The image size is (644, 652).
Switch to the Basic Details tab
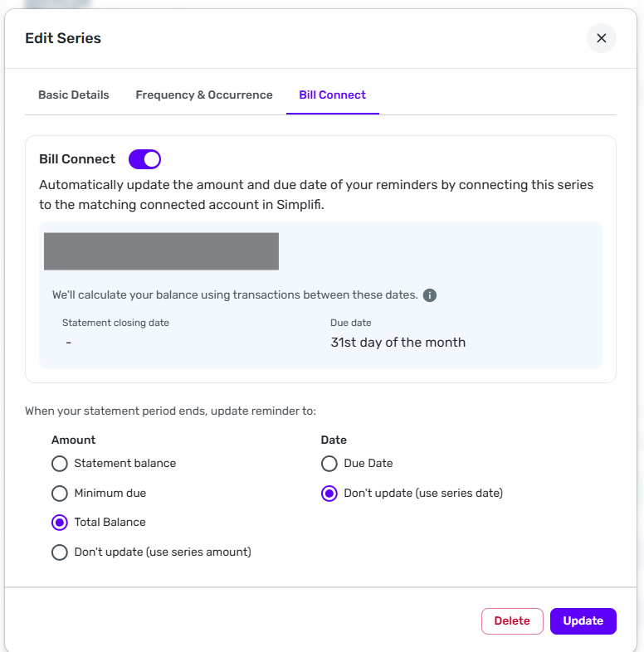coord(74,95)
